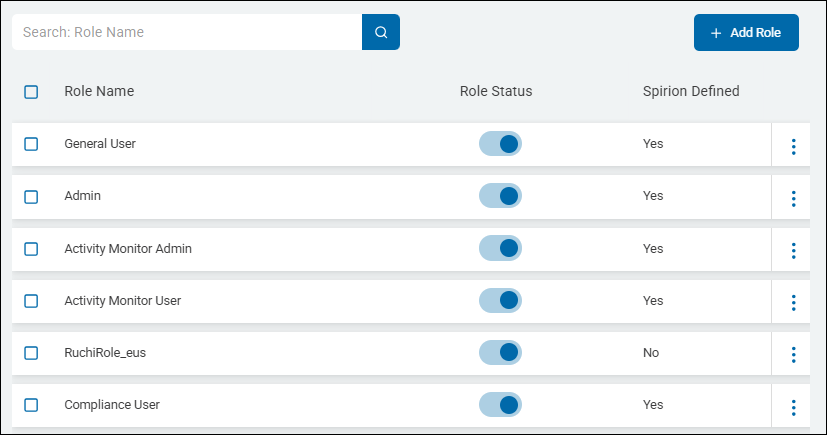Open actions menu for Activity Monitor User

pyautogui.click(x=793, y=302)
